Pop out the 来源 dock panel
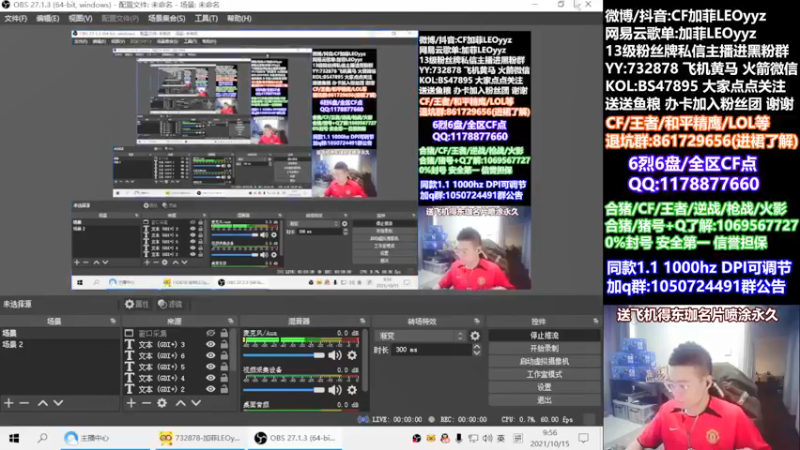This screenshot has height=450, width=800. click(231, 321)
